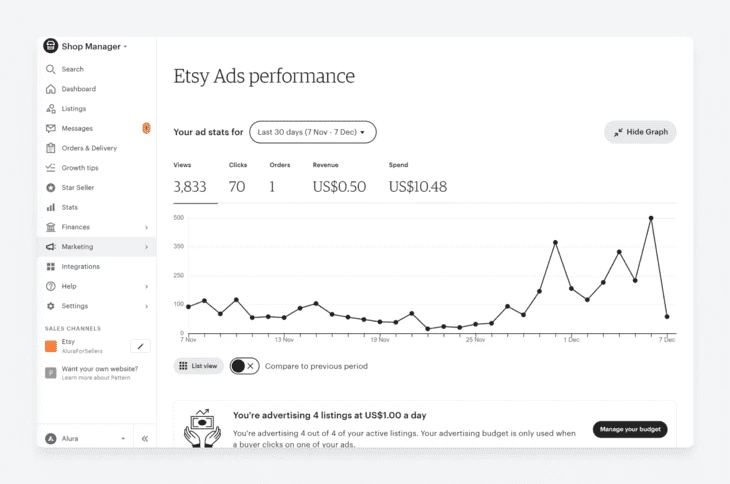
Task: Click the final low data point on 7 Dec
Action: point(667,316)
